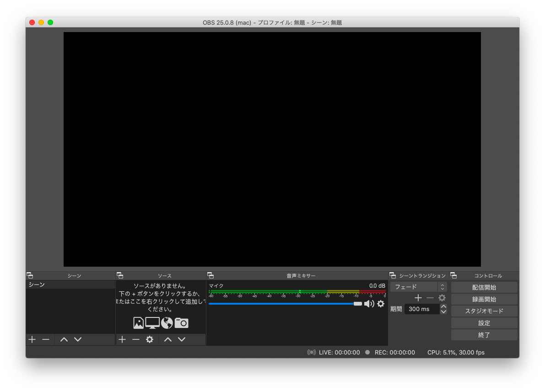Quit OBS with 終了 button
The image size is (545, 392).
[x=484, y=335]
